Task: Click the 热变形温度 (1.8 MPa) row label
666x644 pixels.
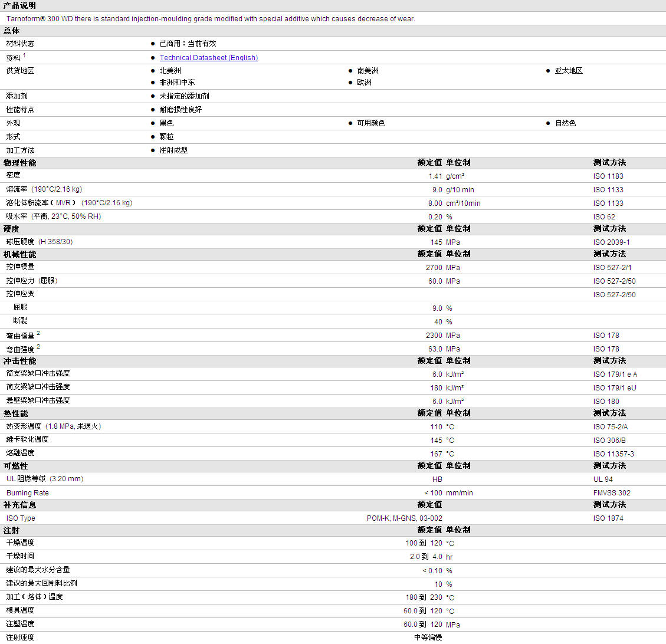Action: 54,426
